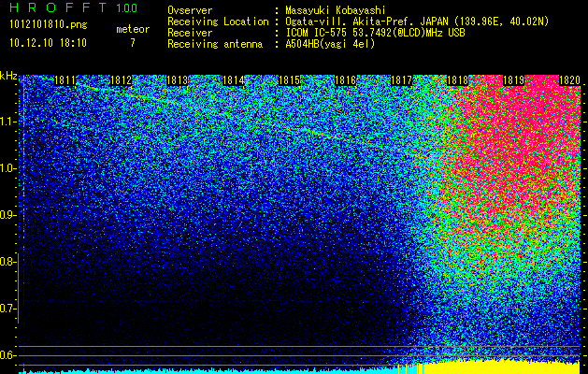Select the Ogata-vill. Akita-Pref. JAPAN location text
This screenshot has width=588, height=374.
(x=417, y=22)
